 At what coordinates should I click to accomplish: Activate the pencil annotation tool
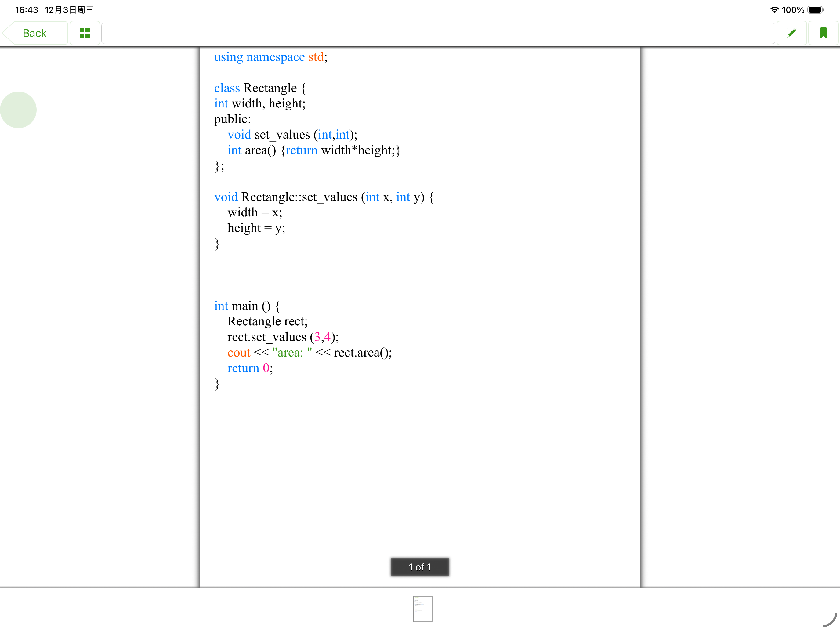pos(791,33)
